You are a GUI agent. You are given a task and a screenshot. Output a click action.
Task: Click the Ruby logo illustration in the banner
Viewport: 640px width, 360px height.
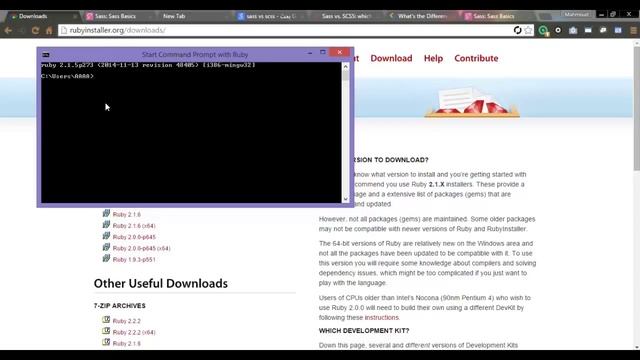[472, 102]
